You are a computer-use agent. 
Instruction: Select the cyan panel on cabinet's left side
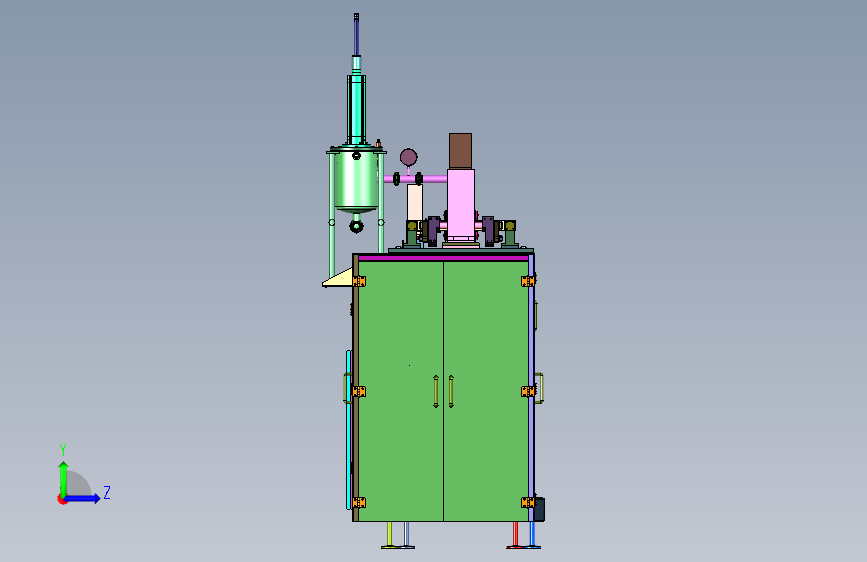pos(348,430)
